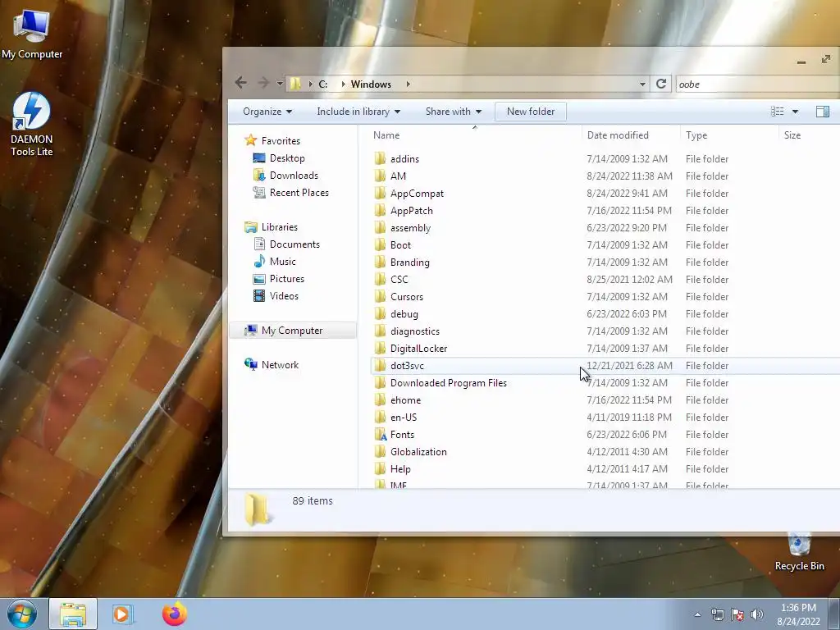This screenshot has width=840, height=630.
Task: Show hidden tray icons arrow
Action: (x=697, y=614)
